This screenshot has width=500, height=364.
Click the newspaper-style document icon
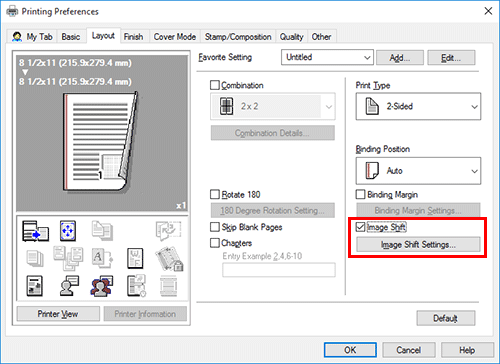coord(34,286)
